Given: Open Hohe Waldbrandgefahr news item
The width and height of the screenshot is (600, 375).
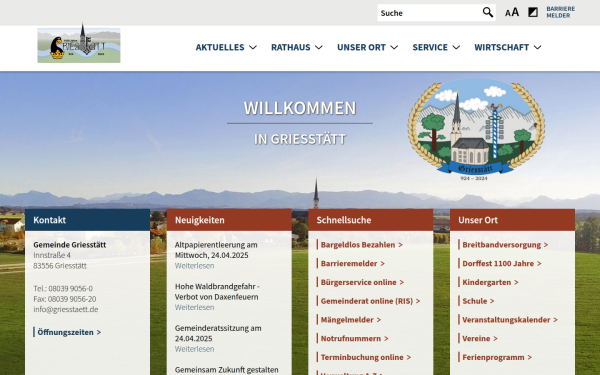Looking at the screenshot, I should 217,292.
